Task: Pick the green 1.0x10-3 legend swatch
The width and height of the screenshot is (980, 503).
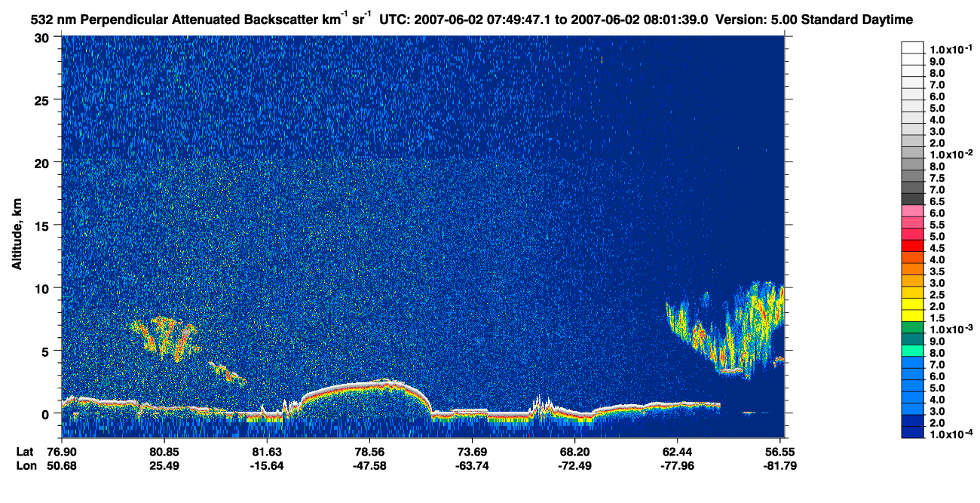Action: (913, 329)
